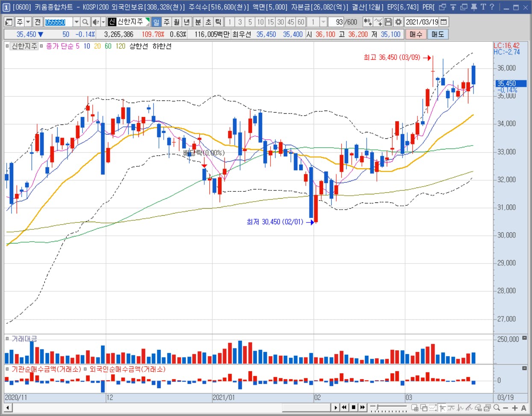Toggle the 거래대금 volume panel marker
The width and height of the screenshot is (532, 416).
tap(7, 339)
